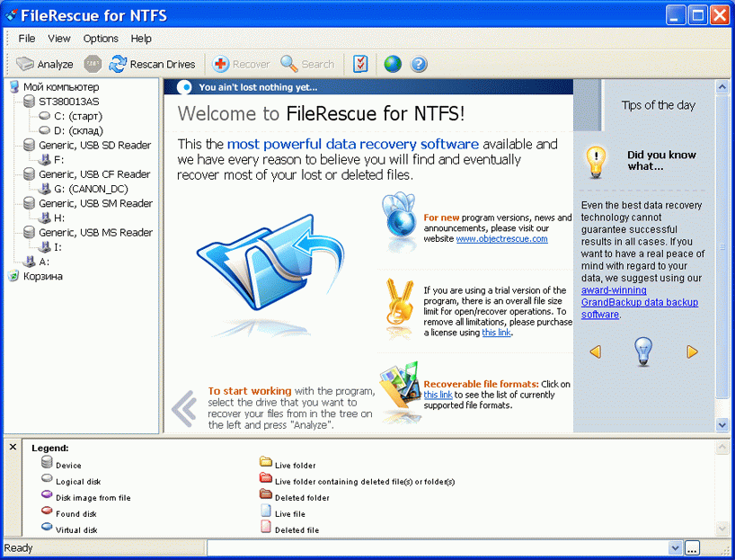
Task: Select the ST380013AS device in tree
Action: click(x=69, y=102)
